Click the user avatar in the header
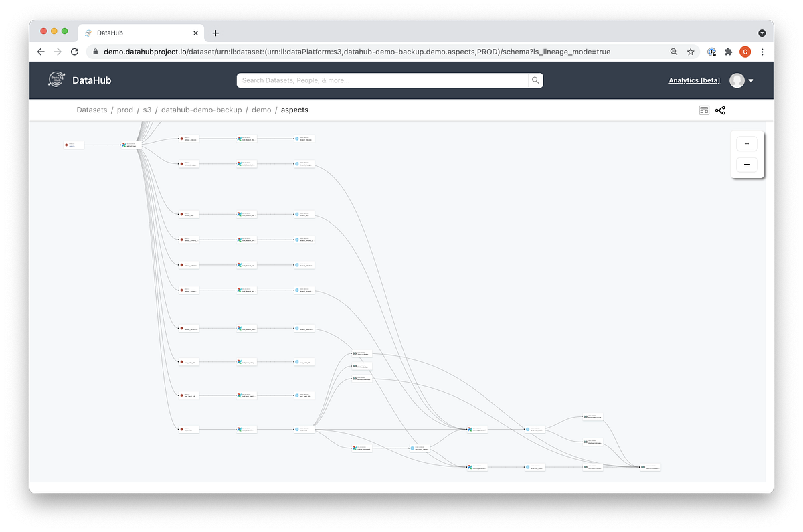Viewport: 803px width, 532px height. (736, 80)
